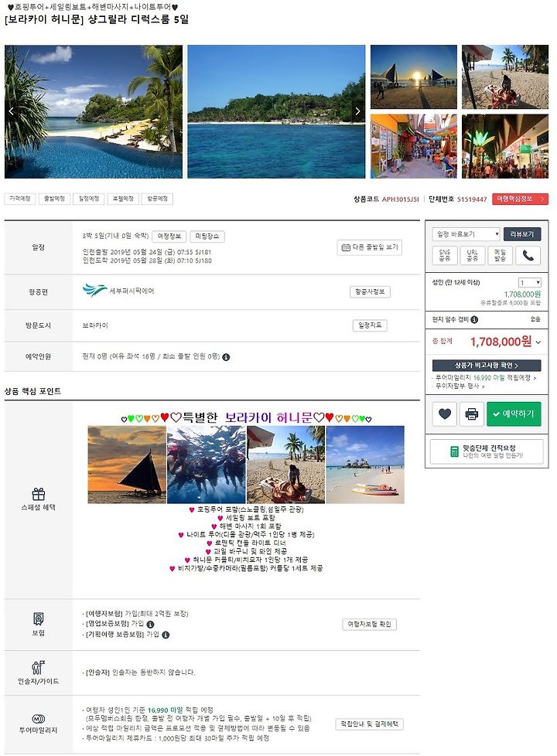The image size is (557, 756).
Task: Click the info icon next to 영업보증보험
Action: (150, 625)
